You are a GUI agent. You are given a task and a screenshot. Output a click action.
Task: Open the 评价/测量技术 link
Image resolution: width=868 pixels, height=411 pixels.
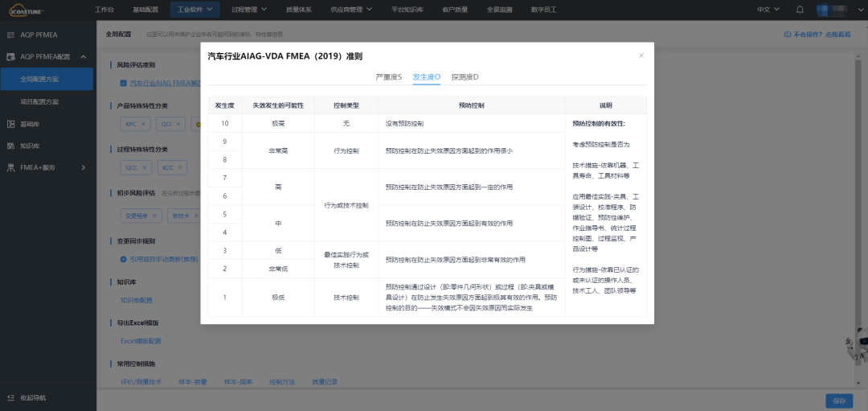[141, 381]
